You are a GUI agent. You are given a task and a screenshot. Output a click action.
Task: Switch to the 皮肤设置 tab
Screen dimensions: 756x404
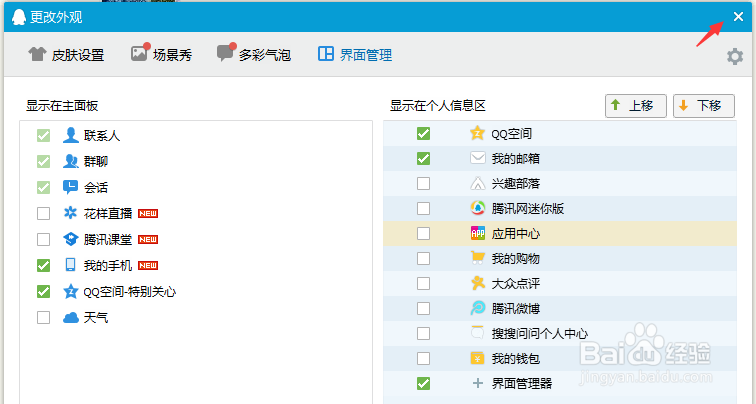point(66,54)
